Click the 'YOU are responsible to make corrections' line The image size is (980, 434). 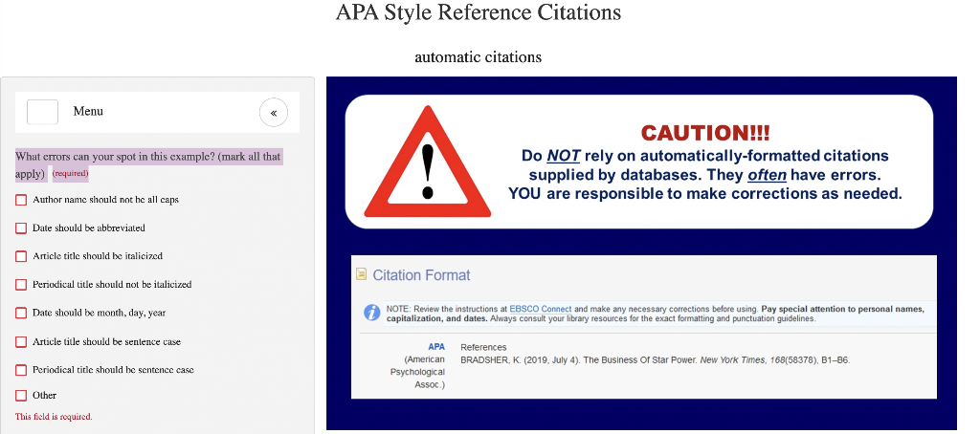pos(705,194)
